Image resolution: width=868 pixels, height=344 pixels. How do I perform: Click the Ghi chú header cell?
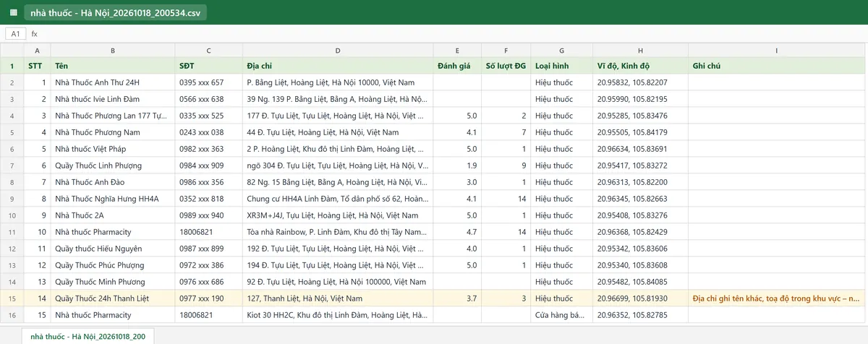(x=776, y=66)
